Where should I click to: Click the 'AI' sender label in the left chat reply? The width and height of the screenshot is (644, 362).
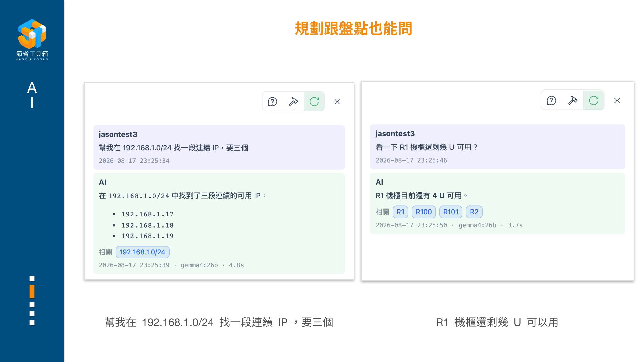pos(102,182)
